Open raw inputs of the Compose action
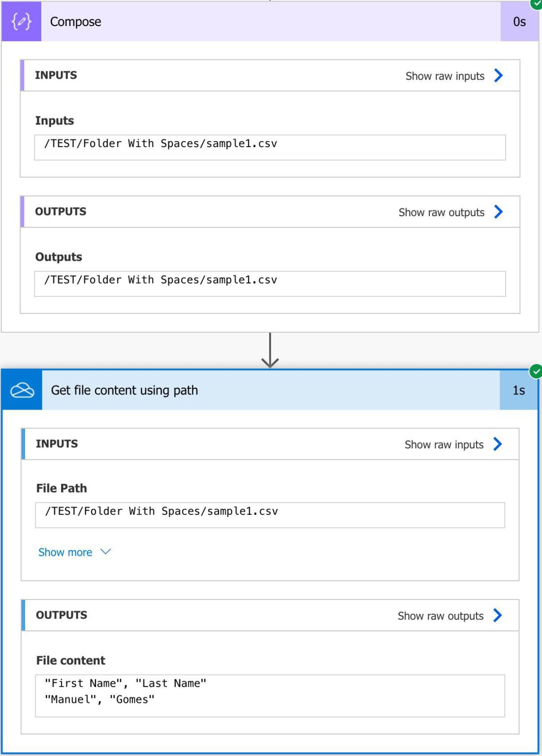542x756 pixels. tap(444, 76)
